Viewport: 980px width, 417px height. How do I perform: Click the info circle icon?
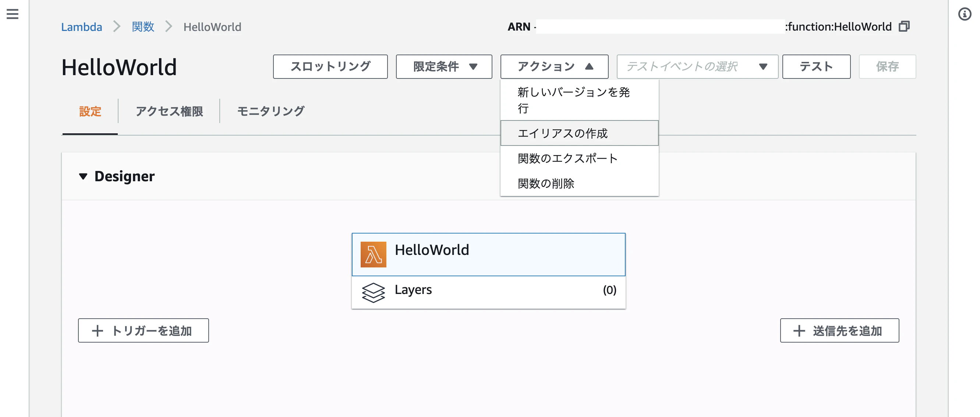pos(965,14)
